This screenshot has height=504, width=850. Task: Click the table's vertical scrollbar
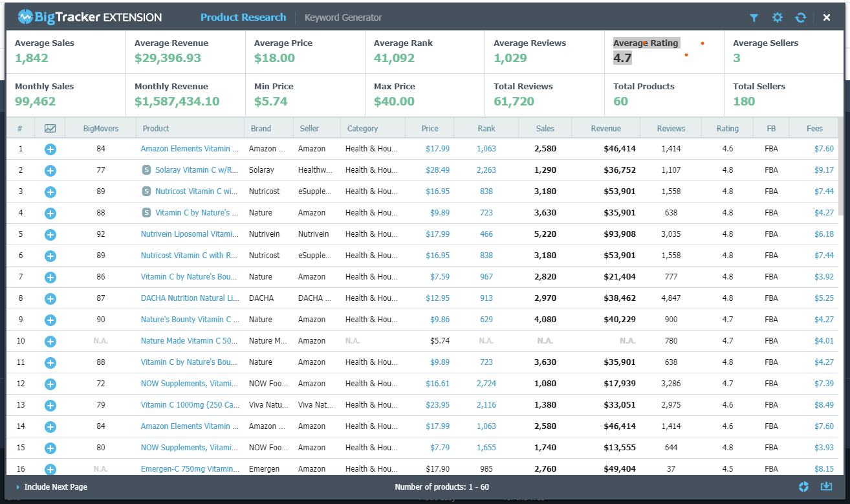(841, 167)
